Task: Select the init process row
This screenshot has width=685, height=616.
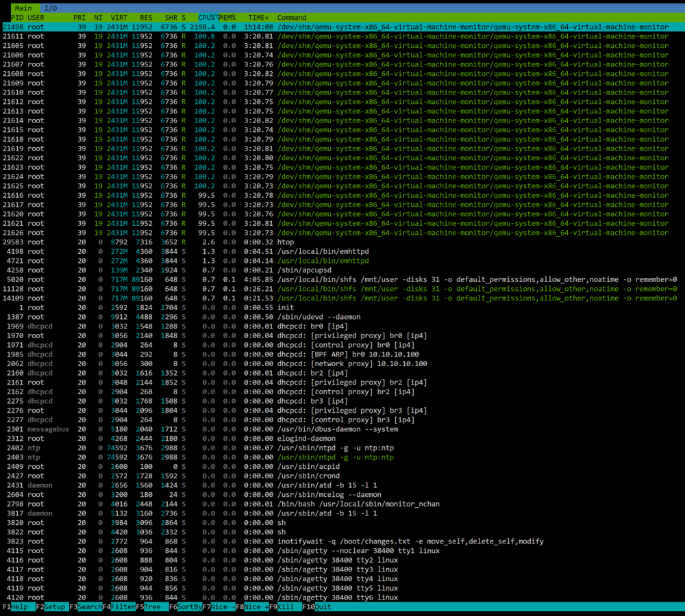Action: (x=342, y=307)
